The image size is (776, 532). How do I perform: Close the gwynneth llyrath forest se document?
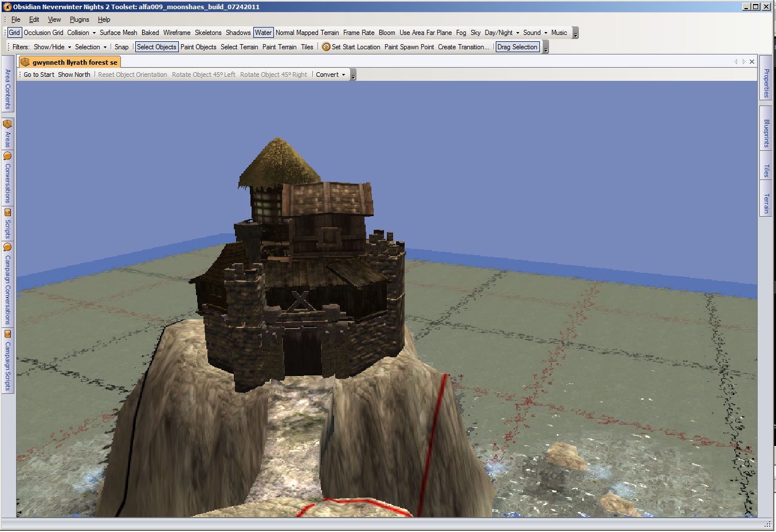point(752,61)
